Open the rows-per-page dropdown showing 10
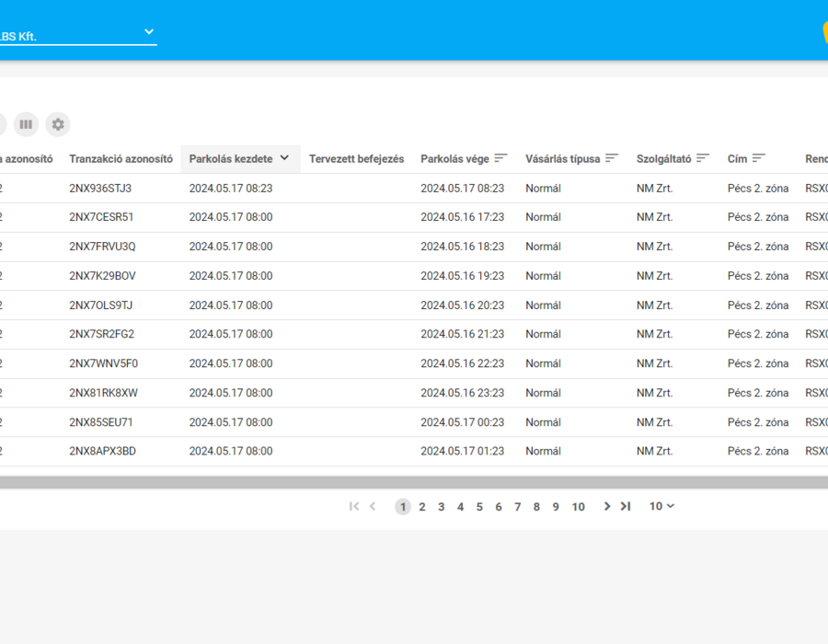This screenshot has height=644, width=828. [661, 507]
